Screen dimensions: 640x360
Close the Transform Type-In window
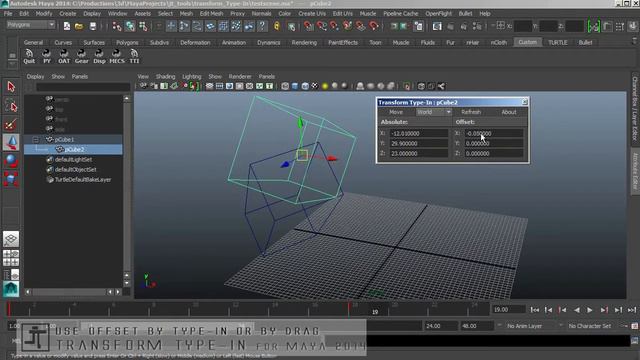(x=524, y=102)
